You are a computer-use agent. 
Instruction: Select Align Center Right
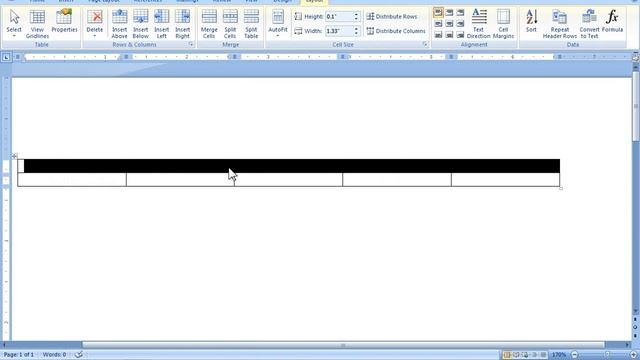click(460, 24)
